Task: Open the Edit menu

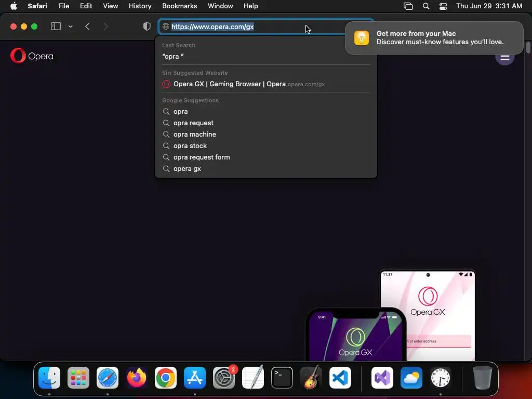Action: tap(86, 6)
